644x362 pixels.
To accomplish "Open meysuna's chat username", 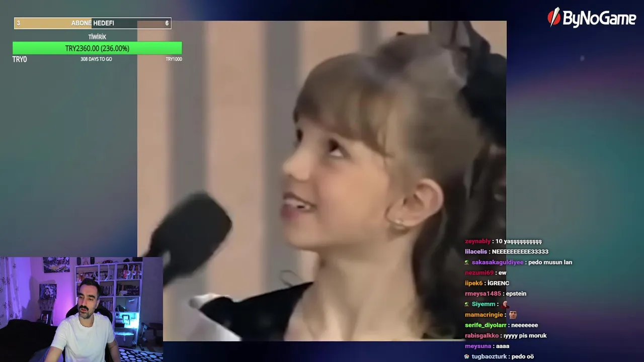I will click(477, 346).
